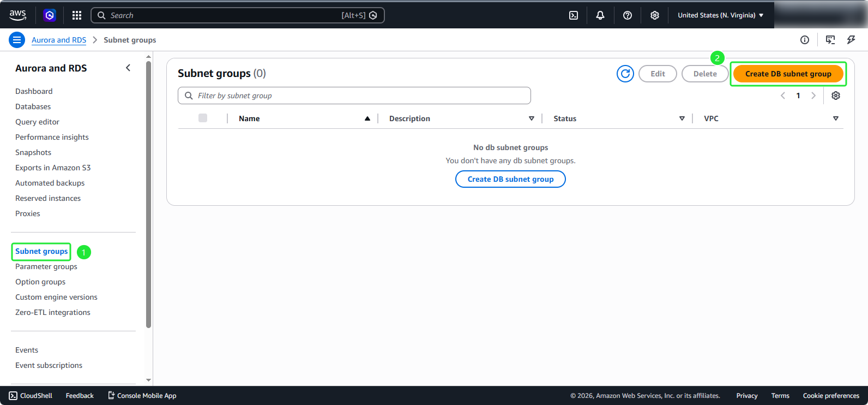The image size is (868, 405).
Task: Sort by VPC column arrow
Action: point(836,118)
